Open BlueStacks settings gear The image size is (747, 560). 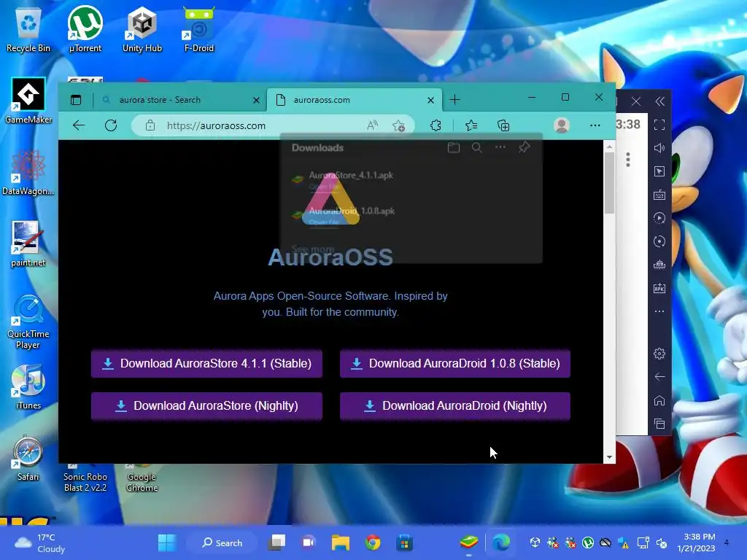659,354
